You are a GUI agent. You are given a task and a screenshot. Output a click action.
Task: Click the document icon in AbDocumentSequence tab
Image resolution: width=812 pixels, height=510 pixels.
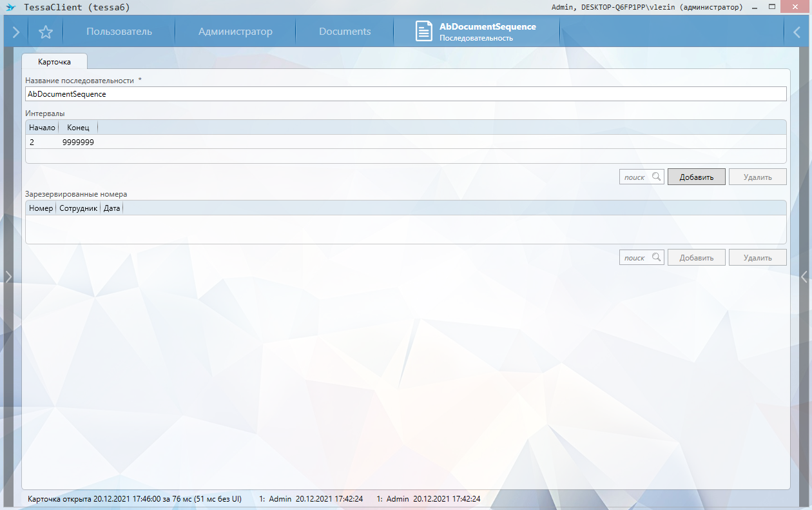[x=423, y=32]
